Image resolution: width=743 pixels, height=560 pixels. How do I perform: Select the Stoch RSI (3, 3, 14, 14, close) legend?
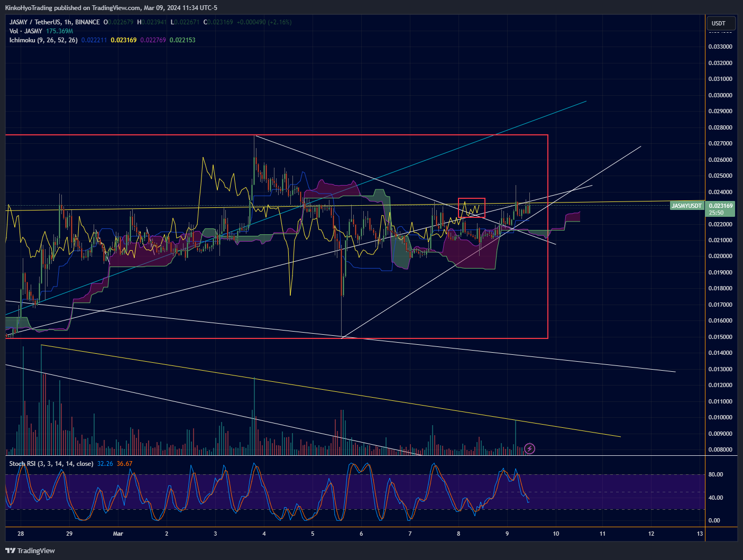coord(51,464)
